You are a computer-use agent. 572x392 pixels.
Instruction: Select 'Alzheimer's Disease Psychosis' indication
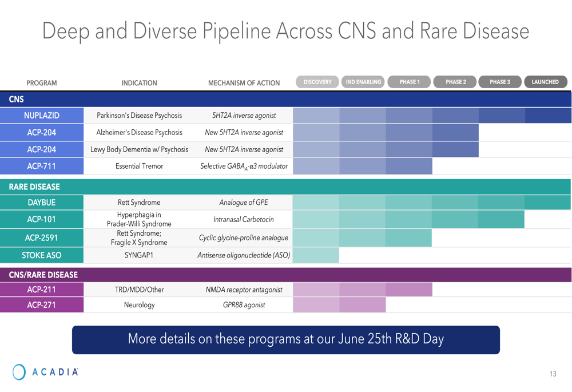140,133
